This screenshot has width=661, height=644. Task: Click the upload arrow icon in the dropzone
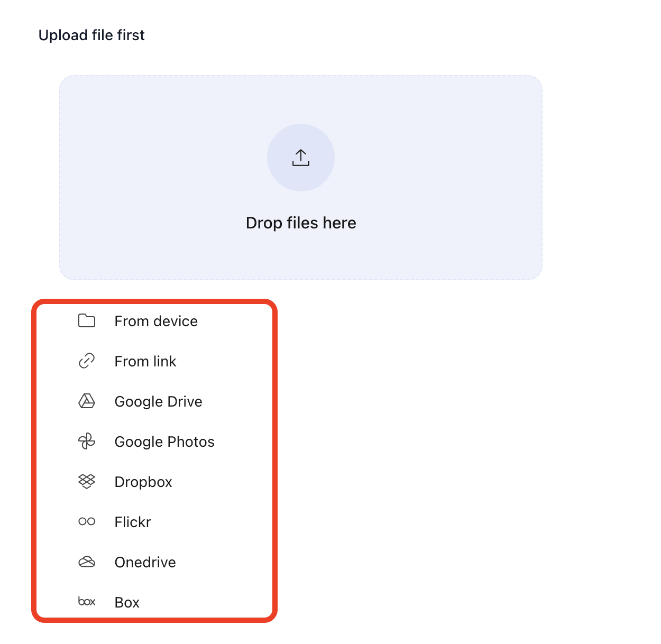tap(301, 157)
